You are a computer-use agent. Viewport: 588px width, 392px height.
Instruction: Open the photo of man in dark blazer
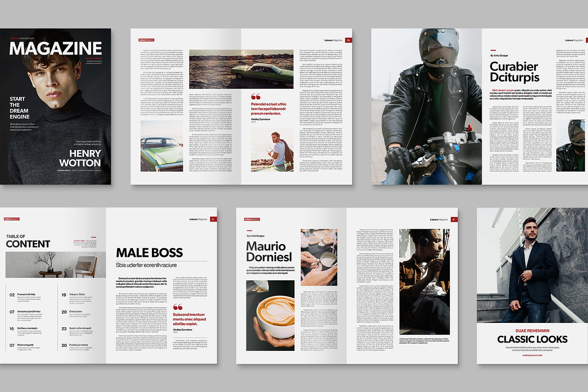532,265
